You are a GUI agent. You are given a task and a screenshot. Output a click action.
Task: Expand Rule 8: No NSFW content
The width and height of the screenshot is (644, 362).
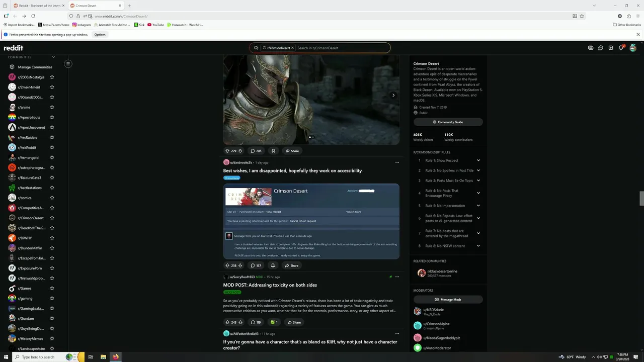tap(478, 246)
